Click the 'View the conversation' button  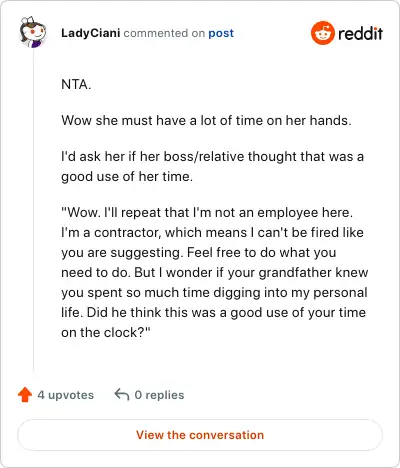point(200,435)
